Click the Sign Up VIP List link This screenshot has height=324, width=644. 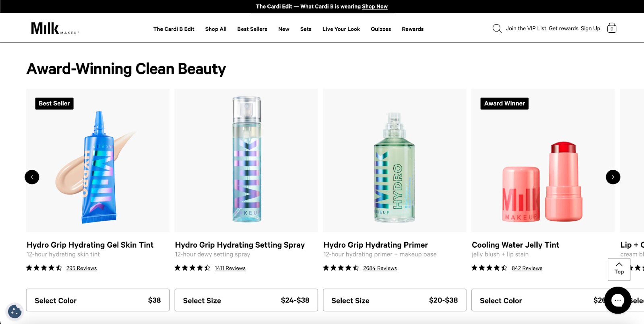(591, 28)
